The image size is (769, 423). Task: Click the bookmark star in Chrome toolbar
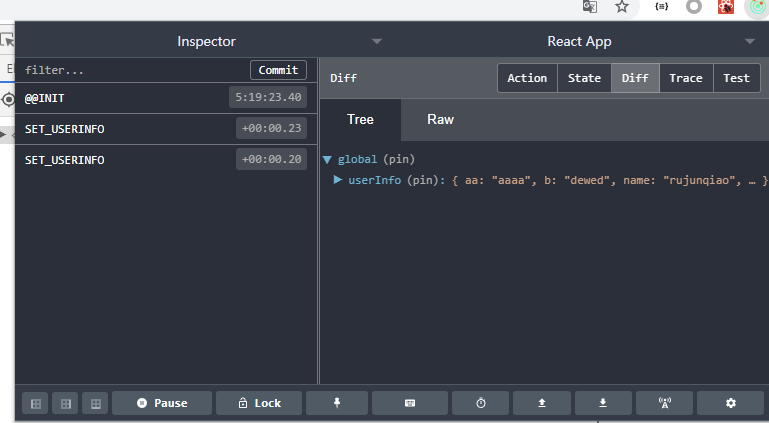pyautogui.click(x=622, y=7)
